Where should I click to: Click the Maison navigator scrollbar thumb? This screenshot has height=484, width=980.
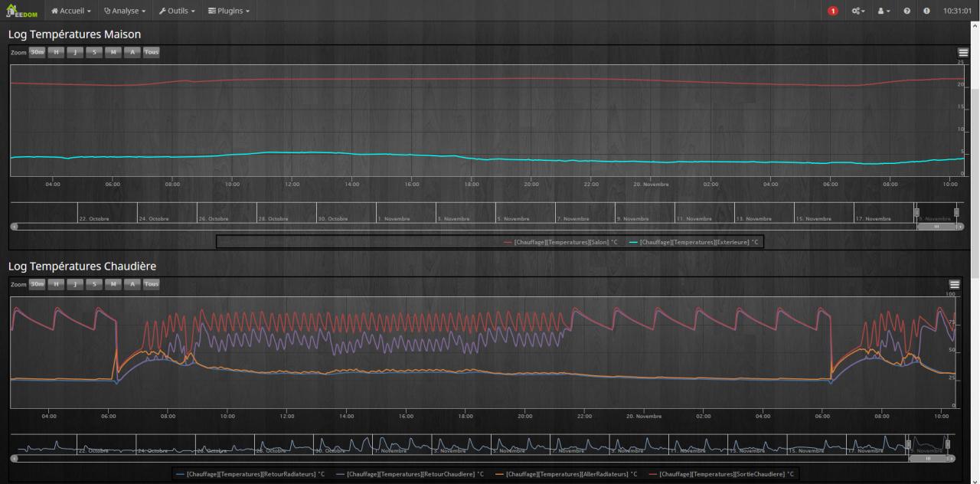click(936, 226)
